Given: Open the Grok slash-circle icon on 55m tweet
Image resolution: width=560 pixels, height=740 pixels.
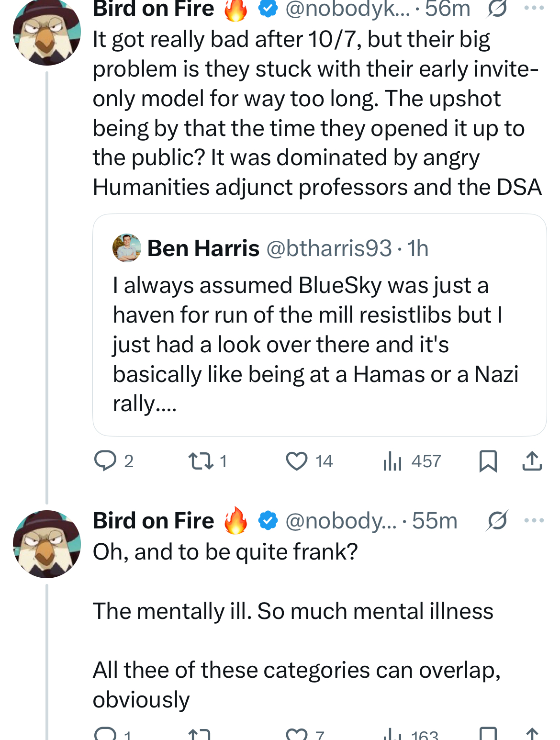Looking at the screenshot, I should pos(497,521).
